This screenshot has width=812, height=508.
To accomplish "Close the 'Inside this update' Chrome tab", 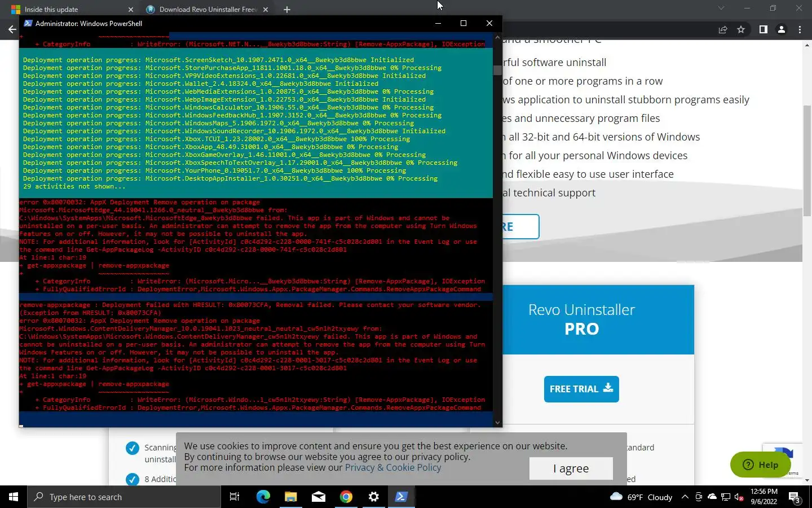I will [131, 10].
